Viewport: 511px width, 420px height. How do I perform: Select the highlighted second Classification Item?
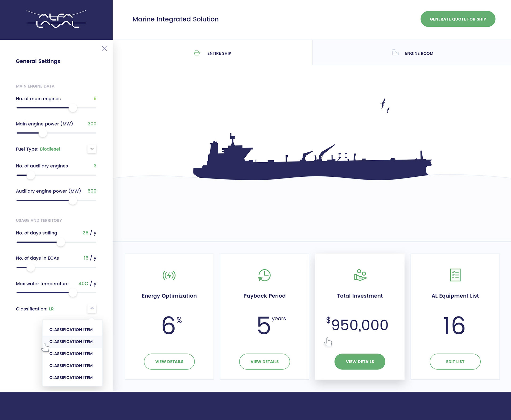pos(72,342)
